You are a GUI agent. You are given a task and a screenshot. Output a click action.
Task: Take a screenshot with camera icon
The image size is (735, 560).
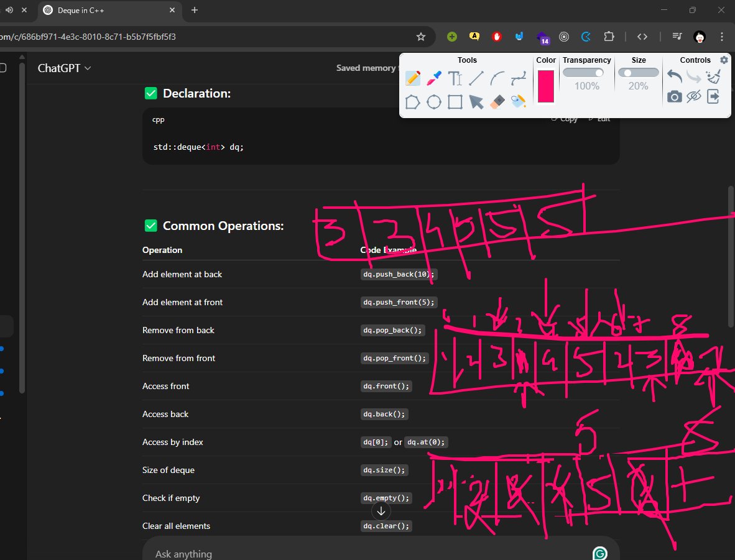coord(675,96)
